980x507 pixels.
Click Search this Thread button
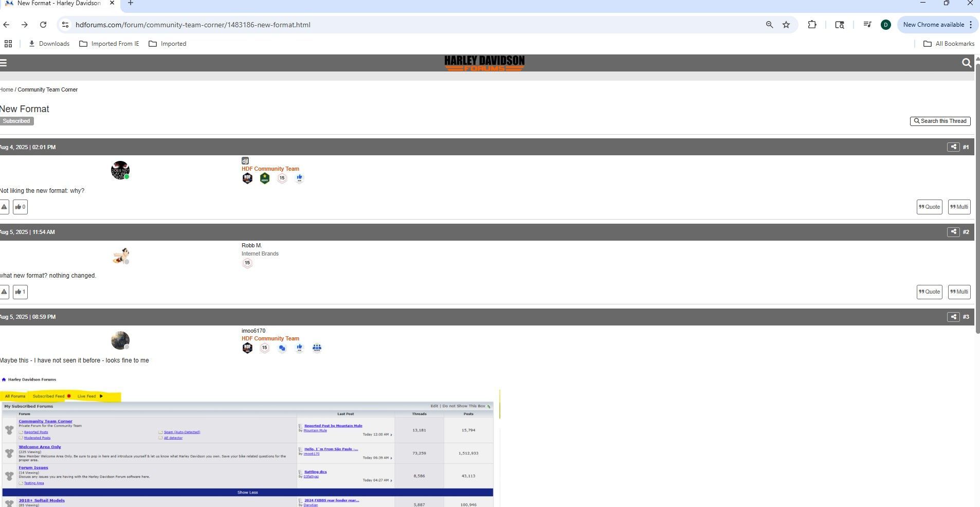pyautogui.click(x=940, y=121)
